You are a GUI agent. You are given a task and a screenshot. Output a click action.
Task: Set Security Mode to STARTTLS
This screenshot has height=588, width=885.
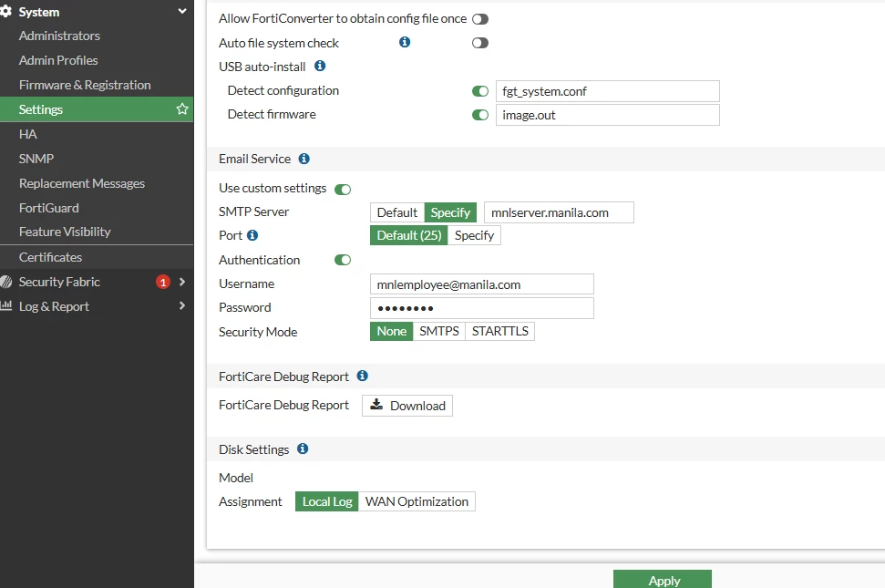pos(500,331)
